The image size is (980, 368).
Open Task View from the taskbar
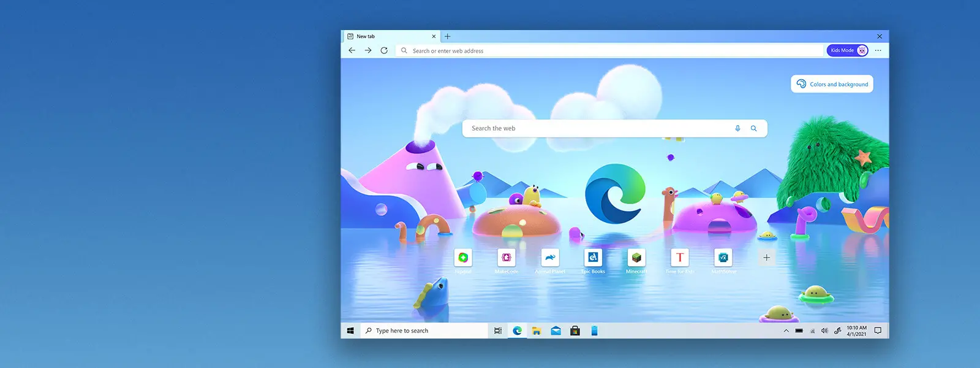(x=498, y=331)
